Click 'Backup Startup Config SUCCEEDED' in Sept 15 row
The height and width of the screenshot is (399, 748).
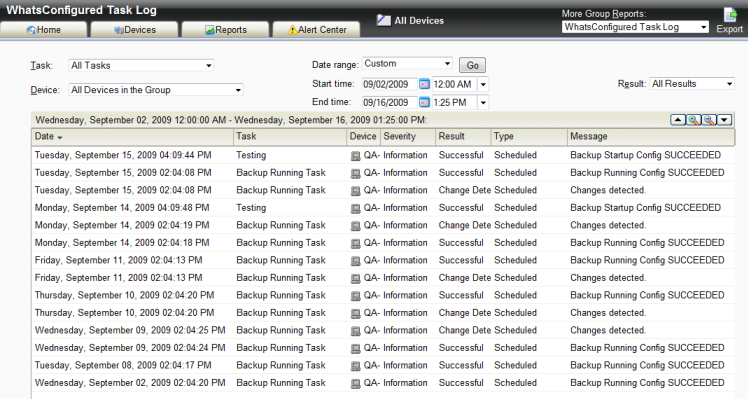(645, 155)
